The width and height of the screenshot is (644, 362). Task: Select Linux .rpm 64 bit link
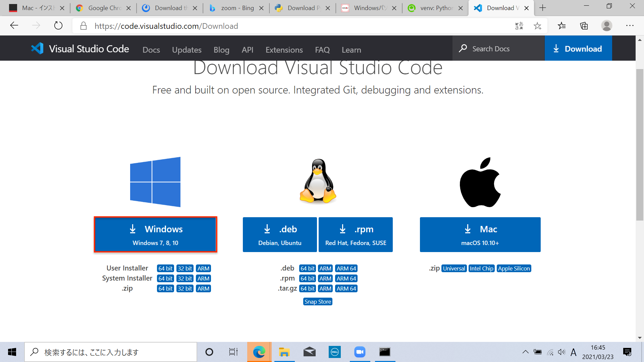308,279
